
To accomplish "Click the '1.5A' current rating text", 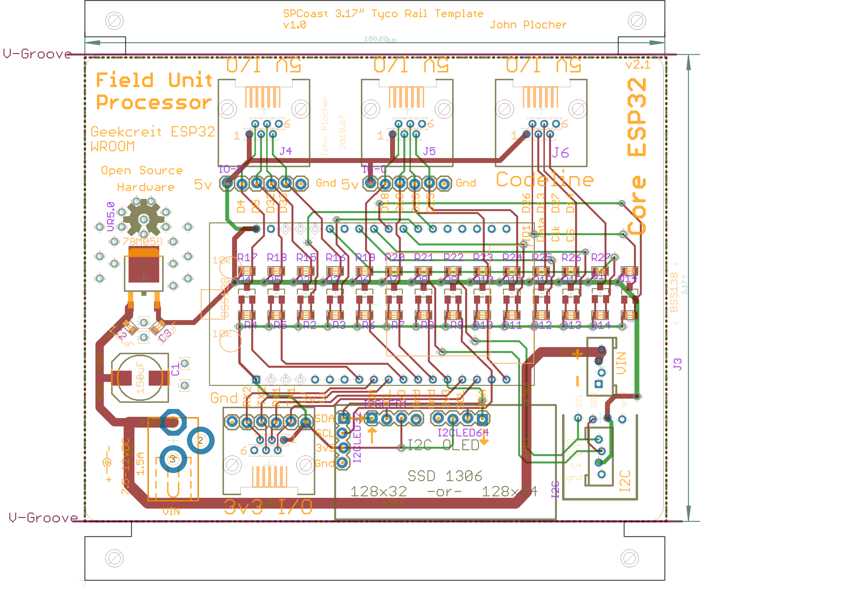I will (x=140, y=464).
